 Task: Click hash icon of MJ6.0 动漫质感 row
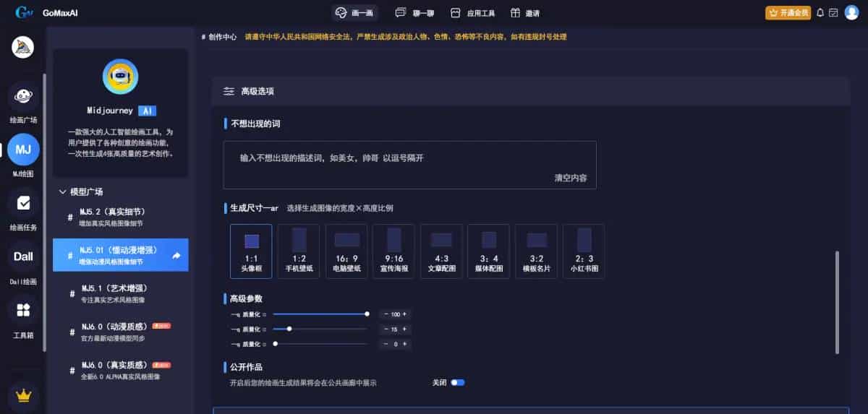[x=72, y=332]
